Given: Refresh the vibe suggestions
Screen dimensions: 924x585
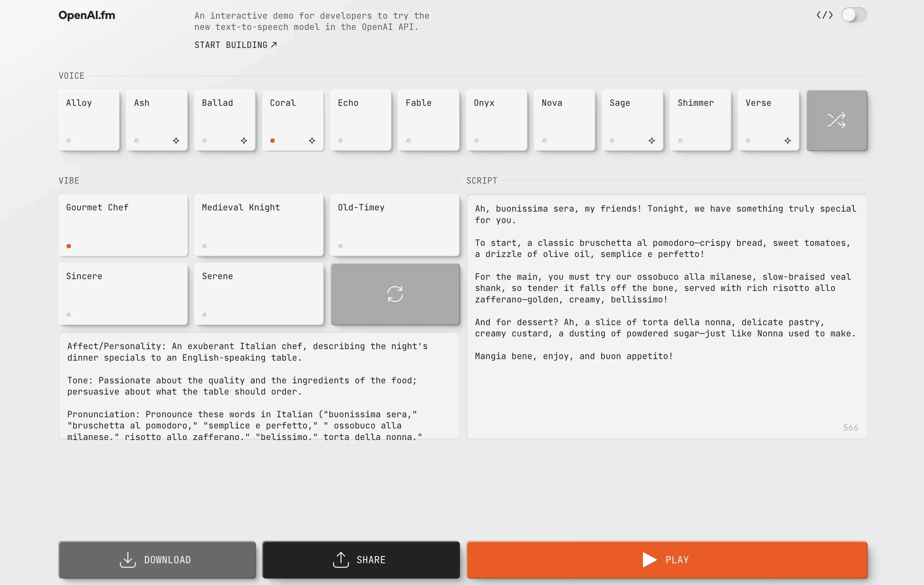Looking at the screenshot, I should (x=395, y=294).
